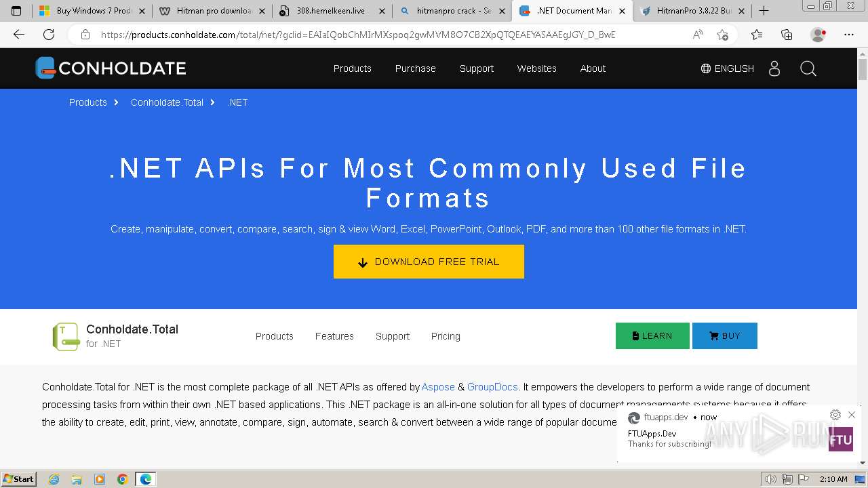Screen dimensions: 868x488
Task: Open the Collections icon in toolbar
Action: pos(787,35)
